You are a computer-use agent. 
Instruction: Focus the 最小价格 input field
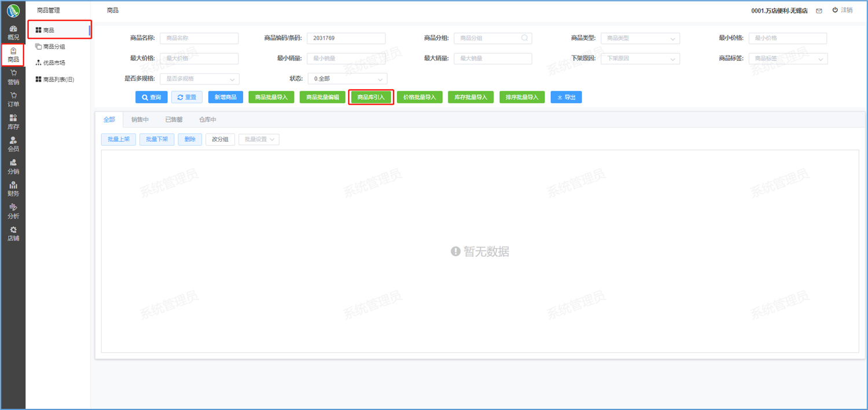[788, 38]
